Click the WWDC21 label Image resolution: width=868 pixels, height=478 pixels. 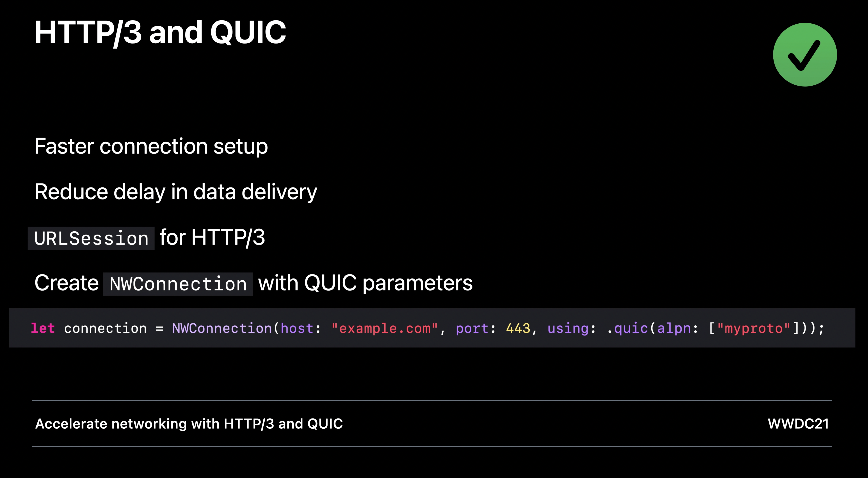798,424
